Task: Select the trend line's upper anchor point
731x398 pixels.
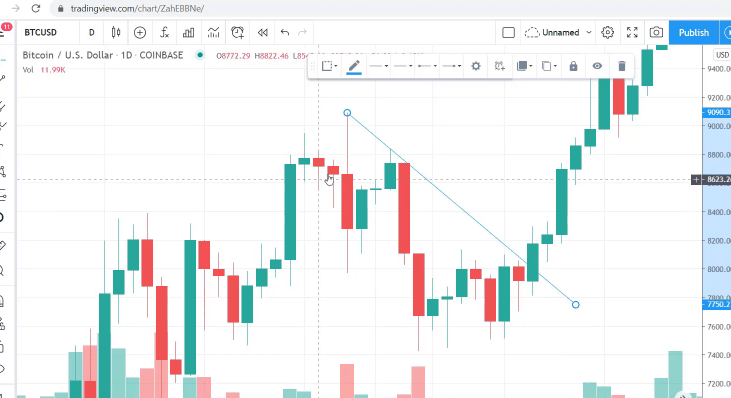Action: (347, 113)
